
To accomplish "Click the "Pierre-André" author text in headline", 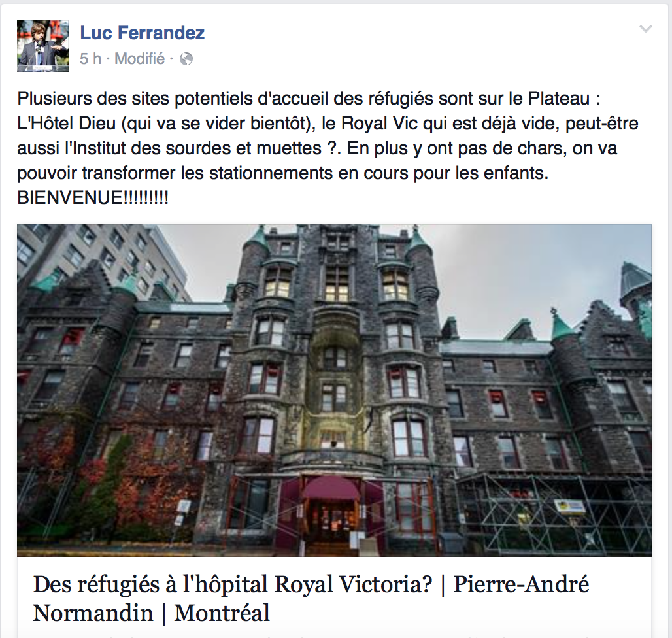I will 521,584.
